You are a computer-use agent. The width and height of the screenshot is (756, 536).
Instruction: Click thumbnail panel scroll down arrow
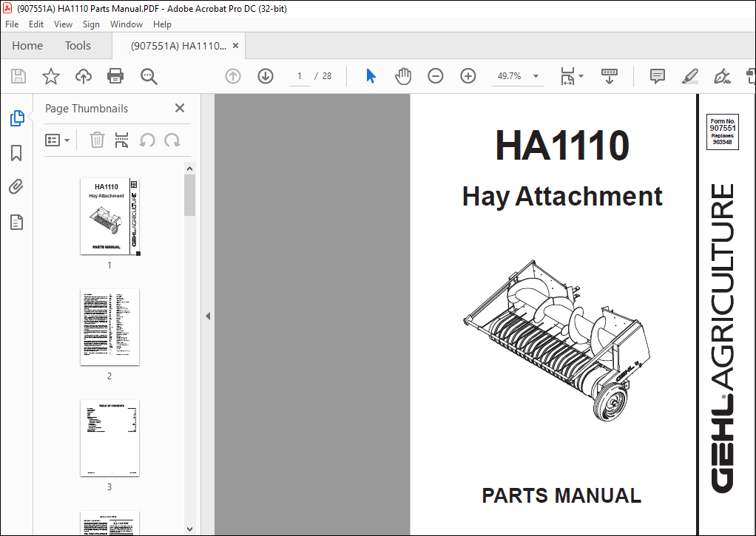189,529
